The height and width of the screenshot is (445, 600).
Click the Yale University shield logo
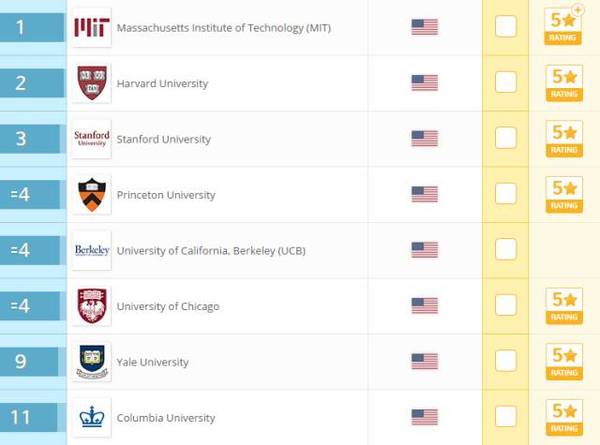[92, 361]
